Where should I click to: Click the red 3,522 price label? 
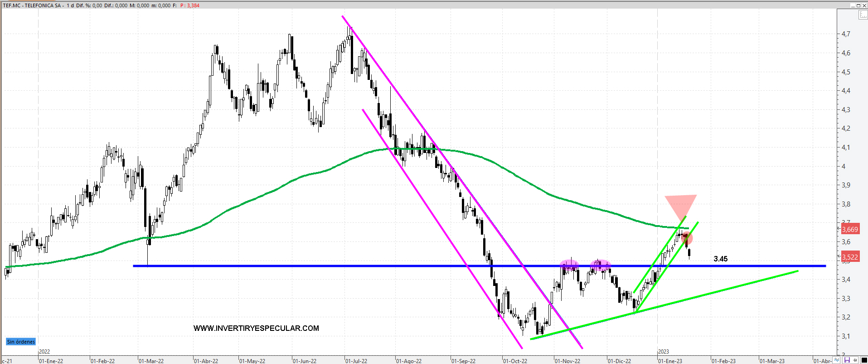(850, 257)
